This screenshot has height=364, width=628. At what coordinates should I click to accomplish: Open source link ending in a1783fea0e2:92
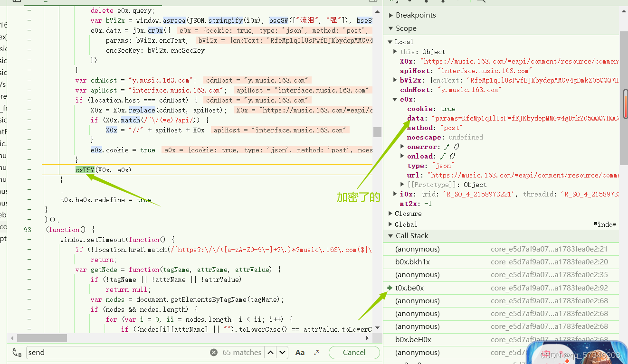pos(549,288)
